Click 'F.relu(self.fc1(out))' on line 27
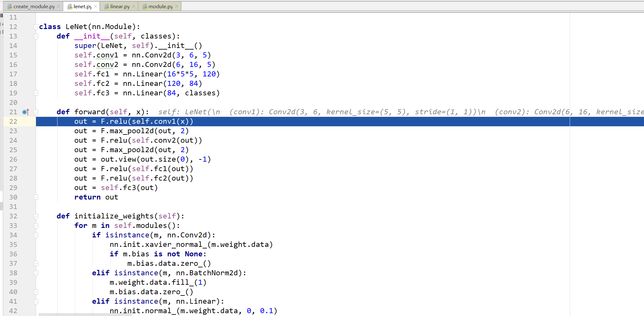The image size is (644, 316). pos(147,169)
